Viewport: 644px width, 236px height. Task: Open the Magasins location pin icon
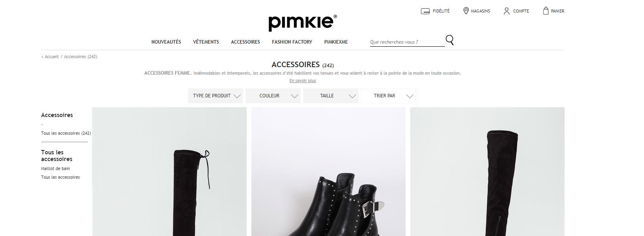466,11
